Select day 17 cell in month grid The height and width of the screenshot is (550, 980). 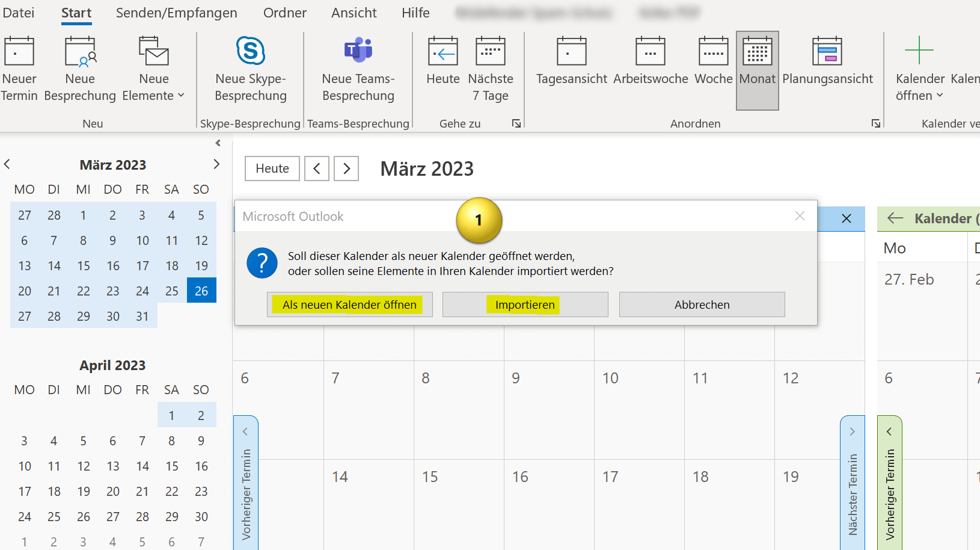click(x=639, y=505)
